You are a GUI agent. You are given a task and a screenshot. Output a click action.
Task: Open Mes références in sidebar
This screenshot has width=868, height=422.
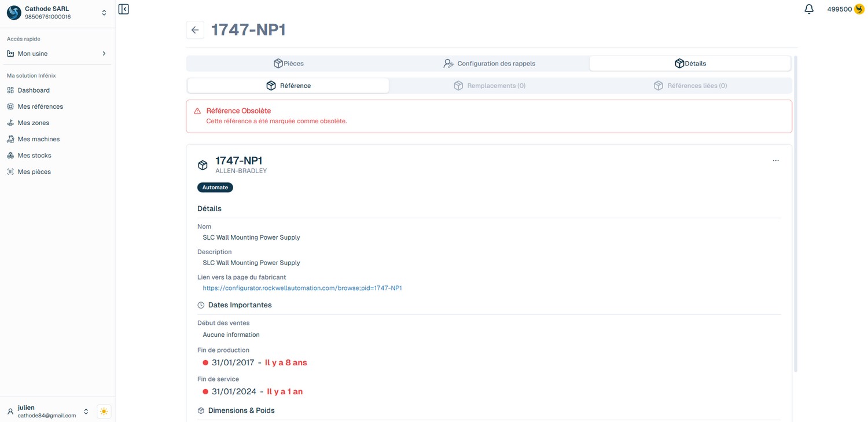click(40, 107)
